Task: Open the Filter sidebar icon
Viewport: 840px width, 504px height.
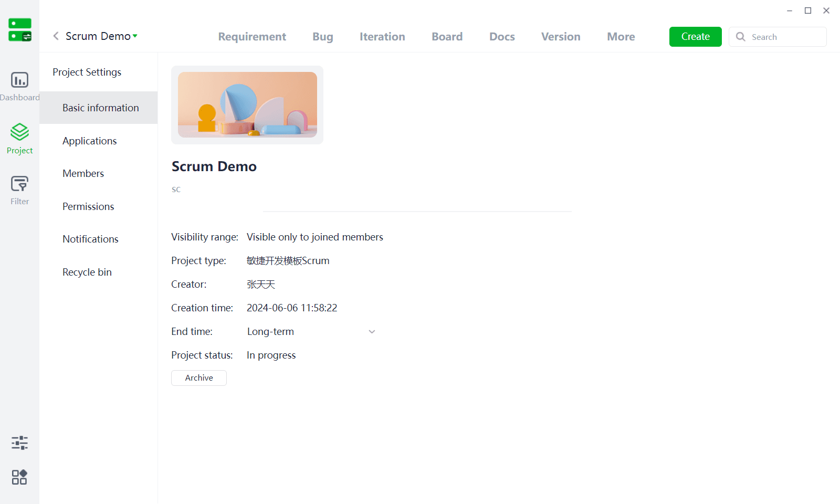Action: (19, 184)
